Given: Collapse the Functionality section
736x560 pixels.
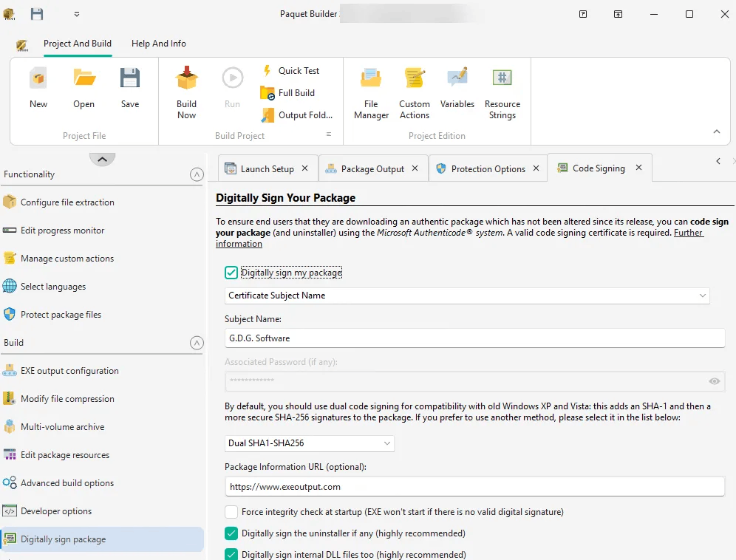Looking at the screenshot, I should point(197,174).
